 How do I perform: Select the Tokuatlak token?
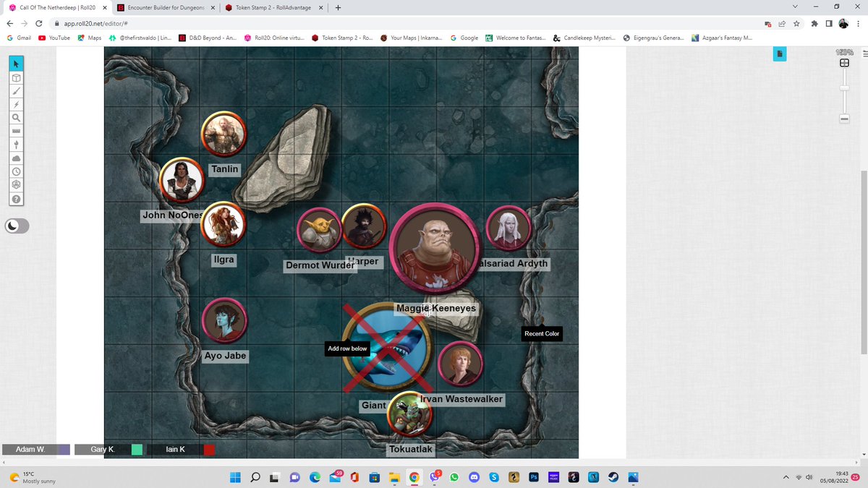tap(409, 415)
